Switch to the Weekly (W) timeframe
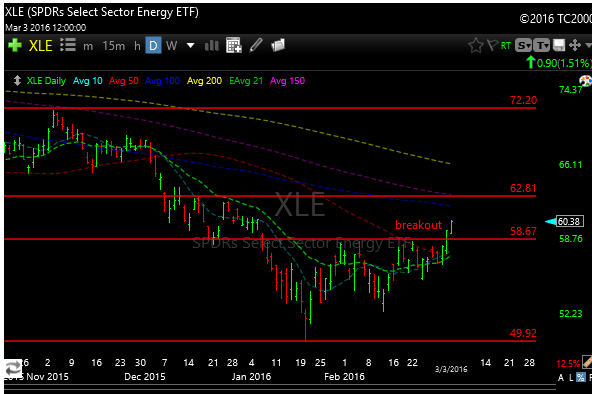Screen dimensions: 592x394 coord(171,46)
